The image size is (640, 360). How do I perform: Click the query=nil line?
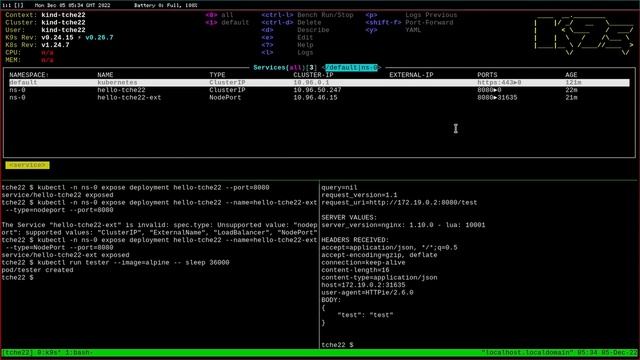[x=339, y=188]
